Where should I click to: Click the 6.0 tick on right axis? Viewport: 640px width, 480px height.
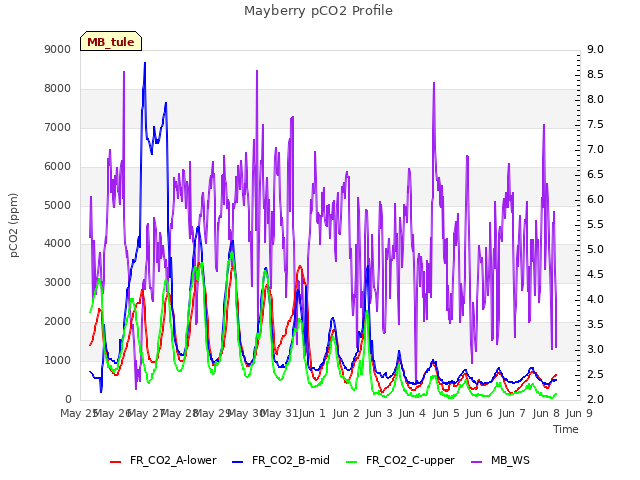595,199
